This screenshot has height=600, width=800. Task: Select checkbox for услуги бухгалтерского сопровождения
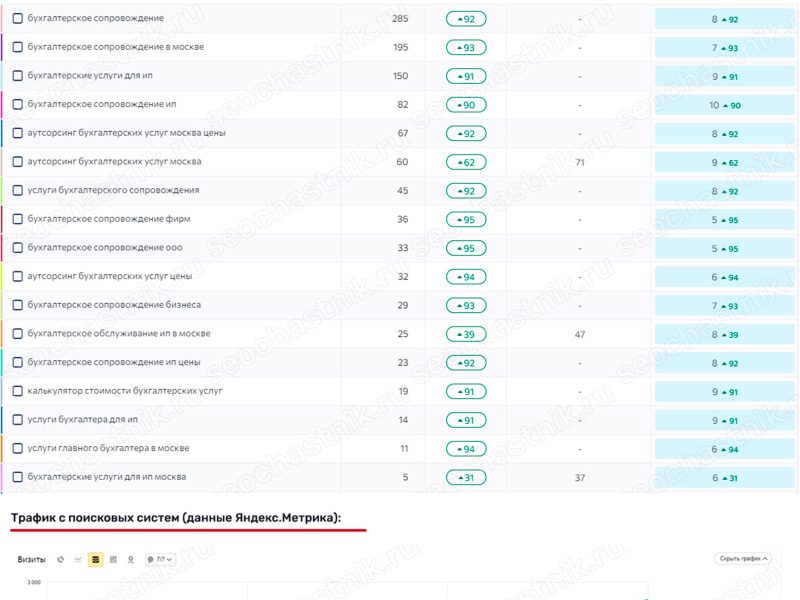[x=18, y=190]
